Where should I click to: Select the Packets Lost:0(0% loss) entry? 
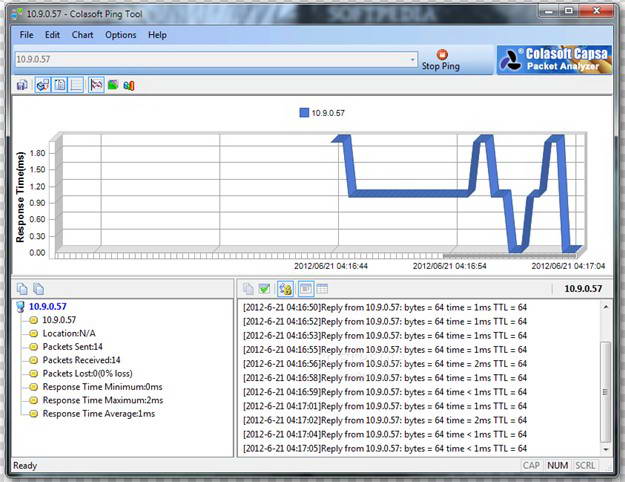[87, 374]
